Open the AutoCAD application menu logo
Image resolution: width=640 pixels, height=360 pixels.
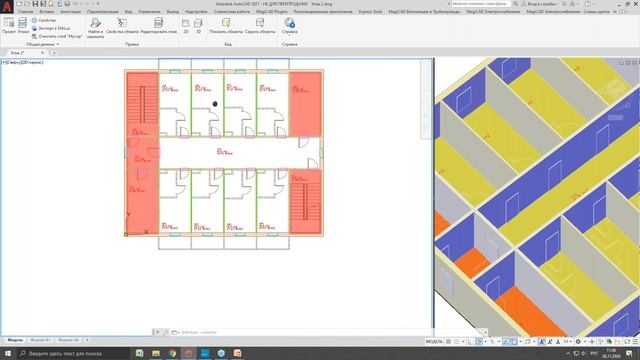pyautogui.click(x=7, y=7)
